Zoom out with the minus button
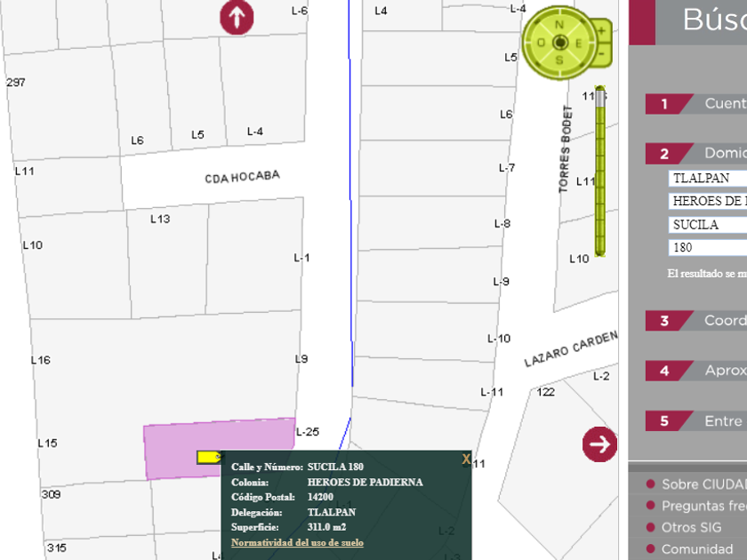The image size is (747, 560). click(x=602, y=54)
